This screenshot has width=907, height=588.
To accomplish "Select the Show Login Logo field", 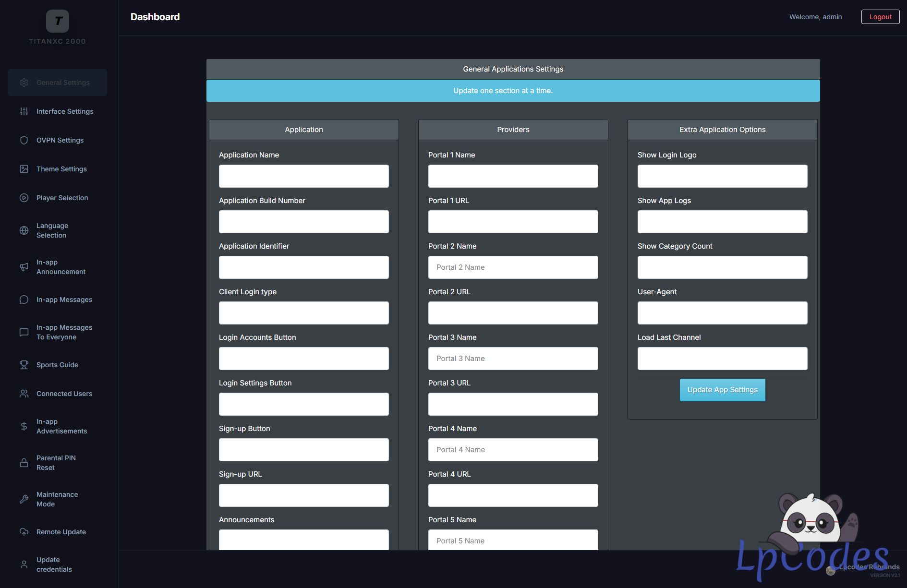I will pyautogui.click(x=722, y=176).
